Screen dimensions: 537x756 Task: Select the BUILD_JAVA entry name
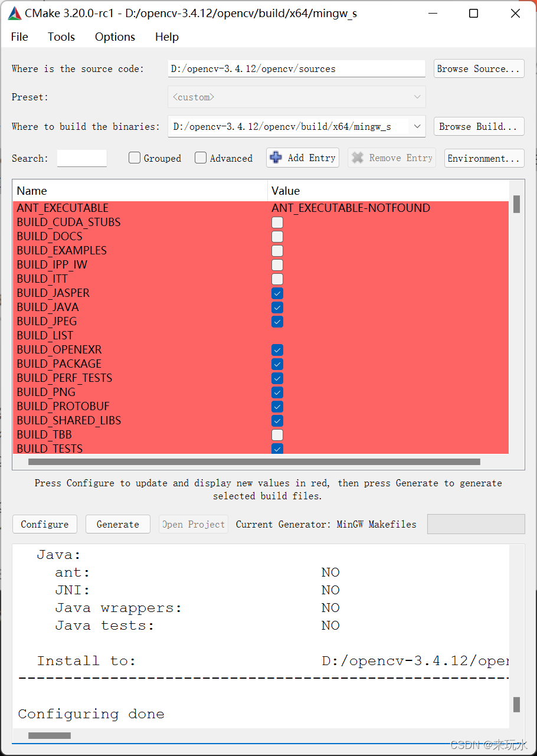pos(48,307)
